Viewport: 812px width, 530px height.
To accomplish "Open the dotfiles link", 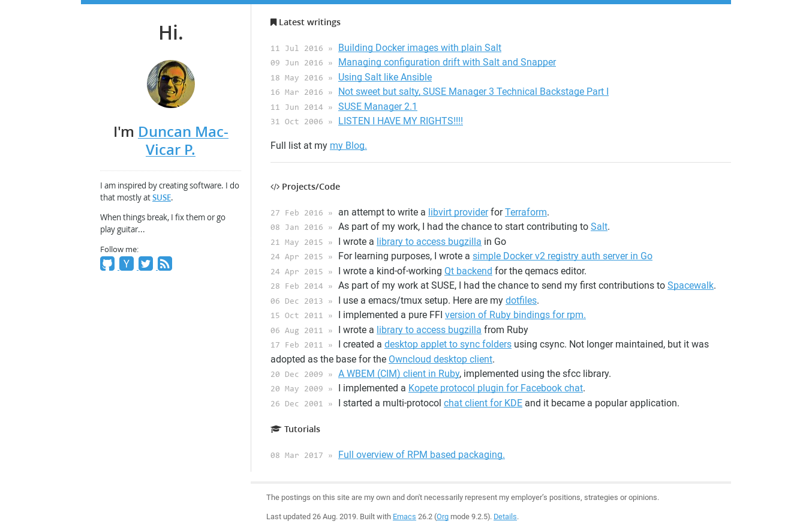I will pyautogui.click(x=521, y=301).
